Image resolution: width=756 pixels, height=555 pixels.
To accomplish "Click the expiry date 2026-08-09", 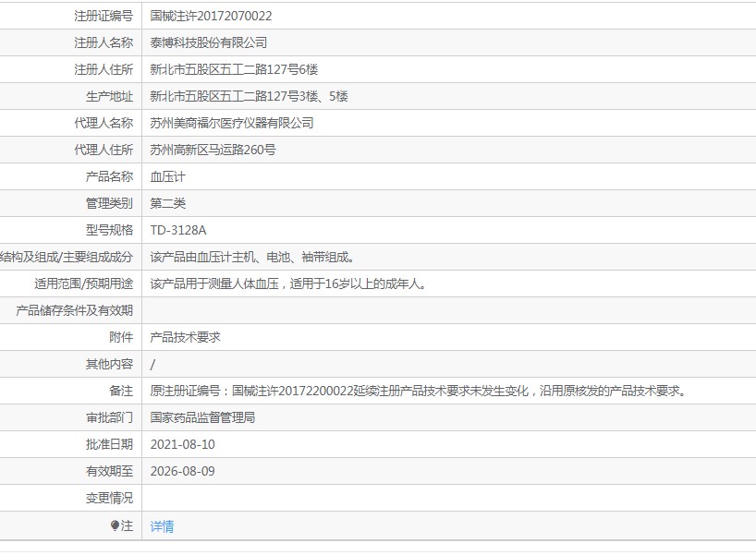I will [183, 471].
